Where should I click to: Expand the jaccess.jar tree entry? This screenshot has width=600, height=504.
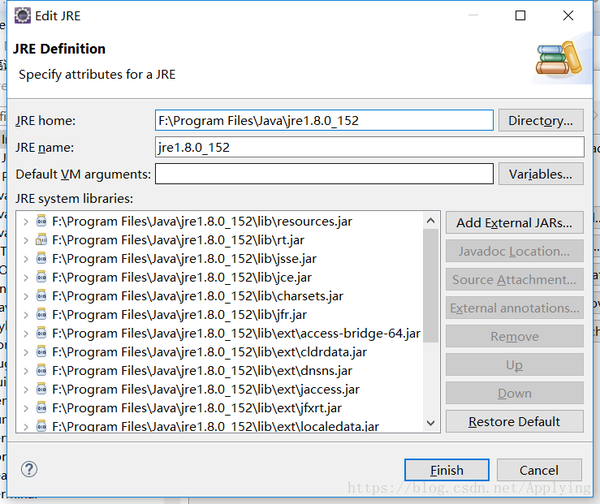(25, 389)
